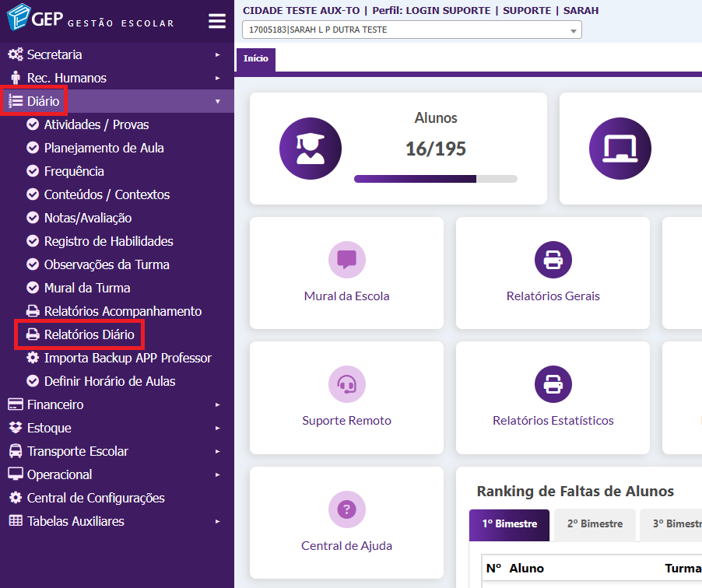Open the school selection dropdown
Viewport: 702px width, 588px height.
pos(412,30)
